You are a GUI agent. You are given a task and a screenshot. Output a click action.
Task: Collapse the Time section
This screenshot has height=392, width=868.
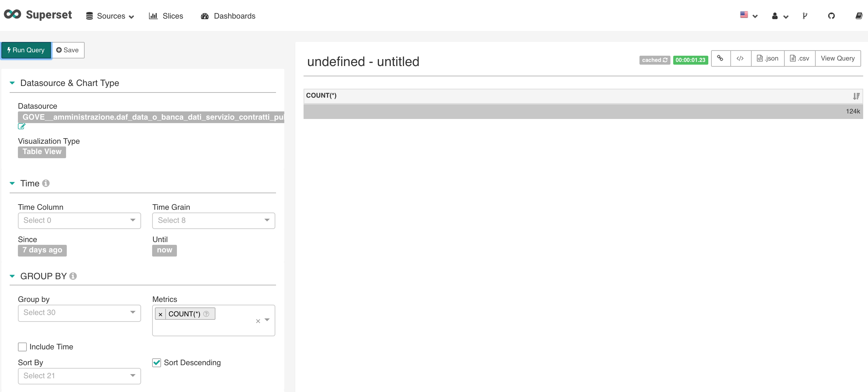tap(12, 183)
